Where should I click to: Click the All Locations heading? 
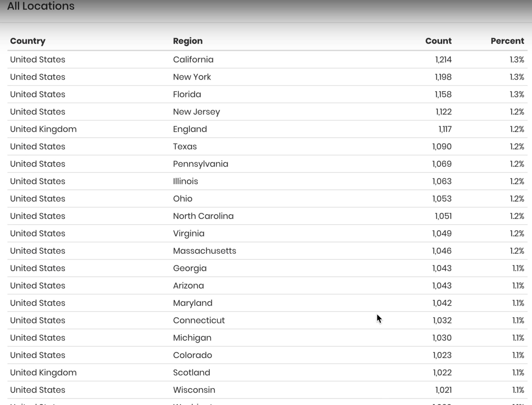(41, 6)
